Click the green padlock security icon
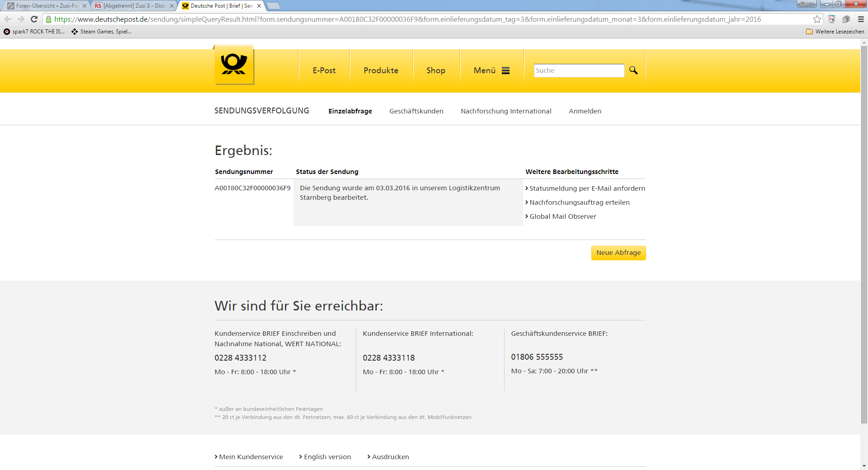 click(49, 19)
